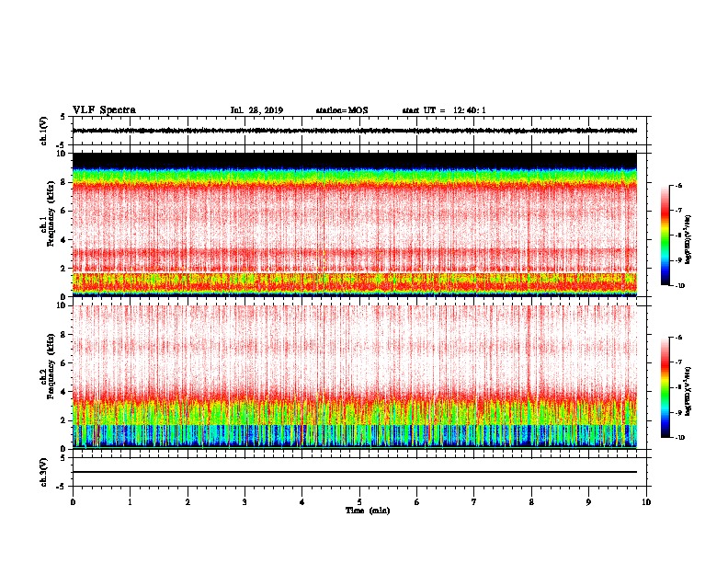The height and width of the screenshot is (563, 728).
Task: Click the time axis tick label "1"
Action: click(x=130, y=502)
